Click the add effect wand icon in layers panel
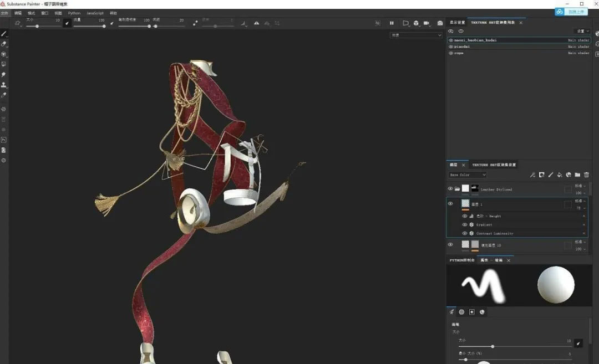599x364 pixels. pyautogui.click(x=532, y=175)
